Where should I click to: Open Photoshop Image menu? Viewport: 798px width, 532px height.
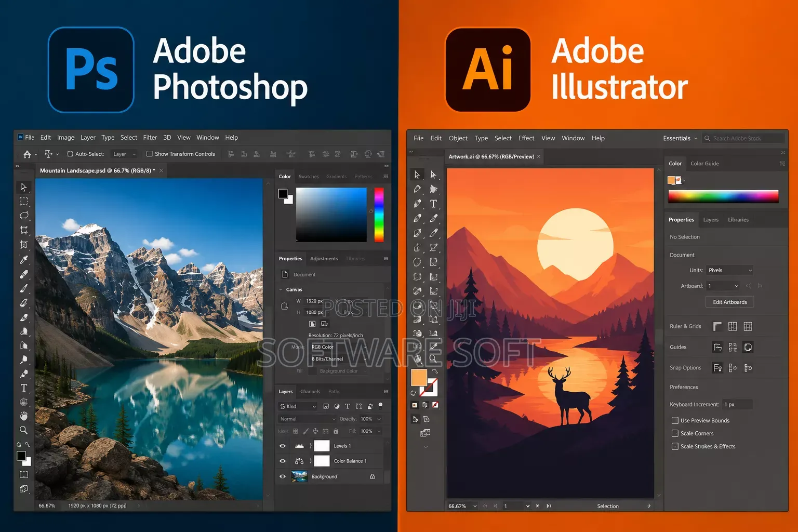66,138
